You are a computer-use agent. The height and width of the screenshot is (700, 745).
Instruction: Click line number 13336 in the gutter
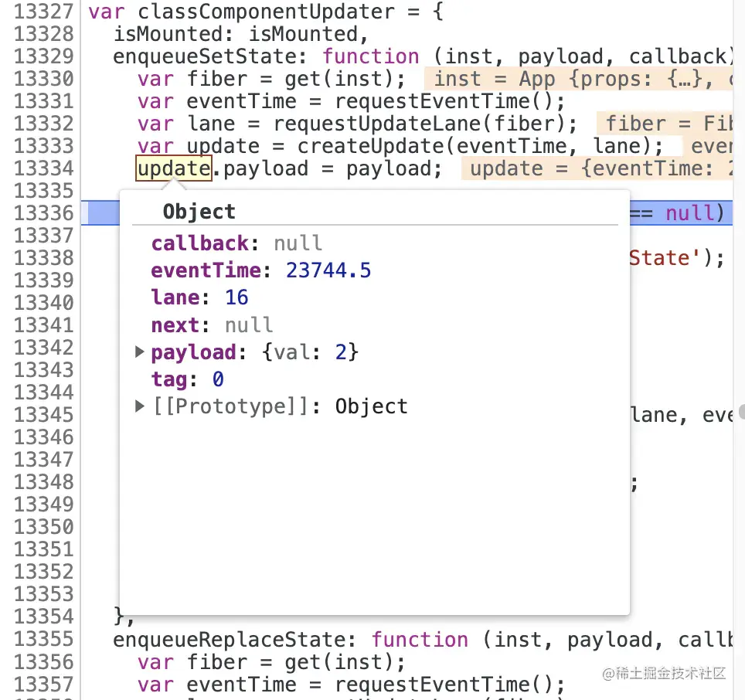click(x=44, y=212)
